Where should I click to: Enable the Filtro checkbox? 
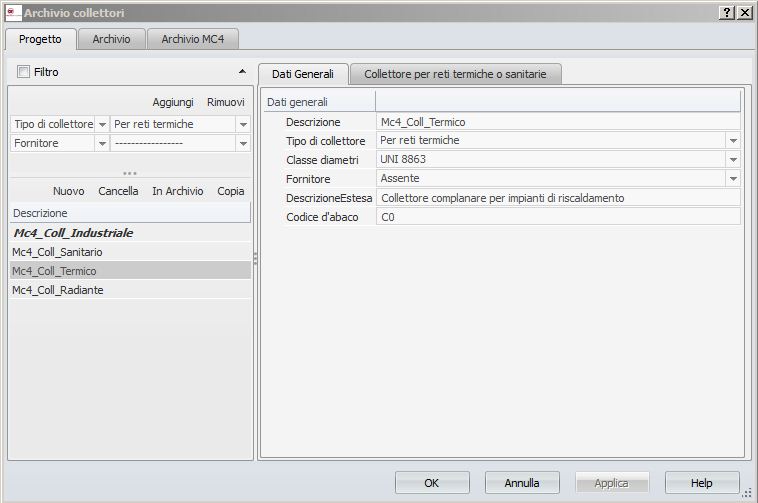coord(24,72)
